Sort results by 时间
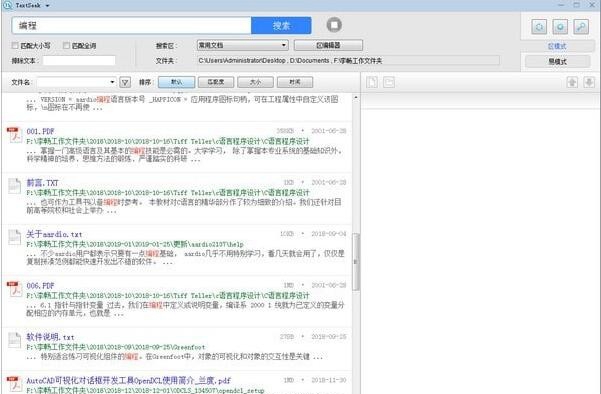 295,82
